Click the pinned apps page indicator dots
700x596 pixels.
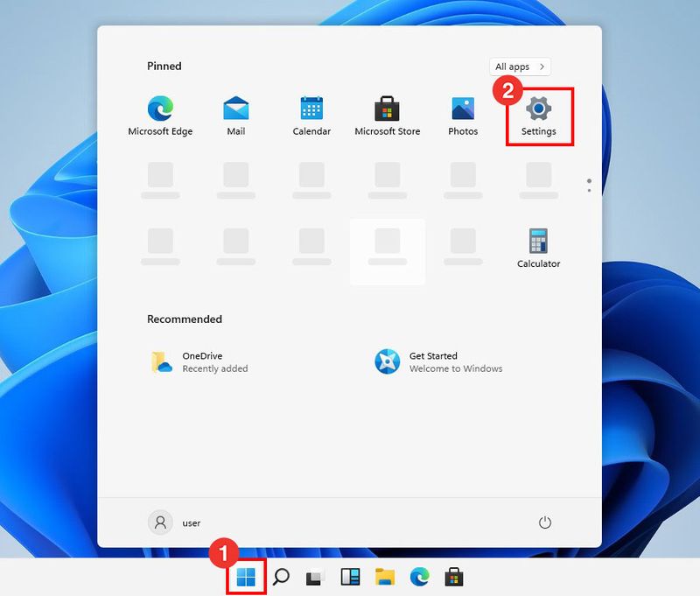tap(589, 186)
